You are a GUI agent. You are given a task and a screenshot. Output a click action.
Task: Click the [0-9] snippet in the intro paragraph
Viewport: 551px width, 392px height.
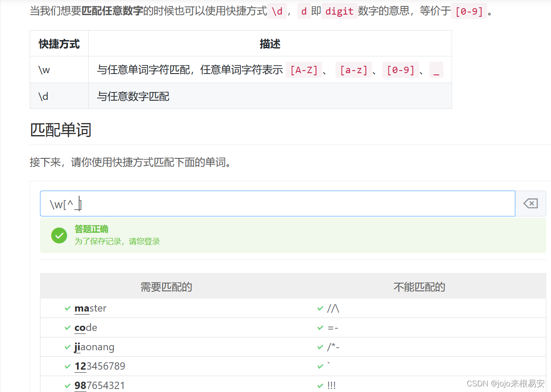tap(469, 11)
